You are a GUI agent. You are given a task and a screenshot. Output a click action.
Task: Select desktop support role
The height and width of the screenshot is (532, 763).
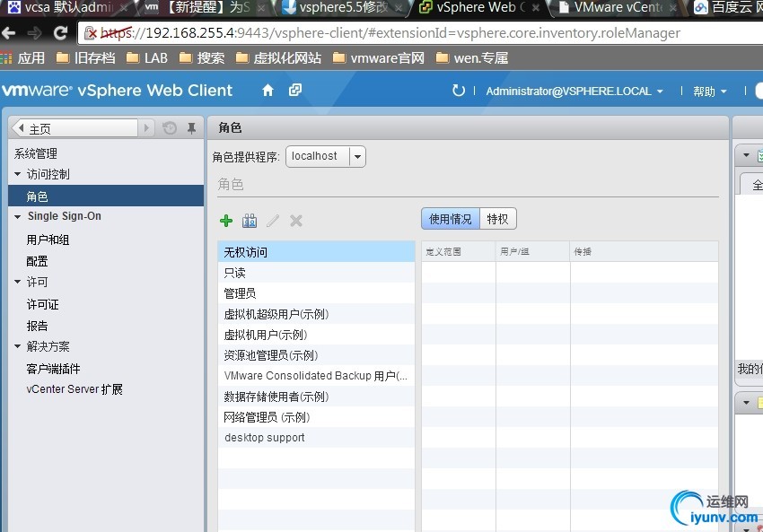[x=316, y=438]
